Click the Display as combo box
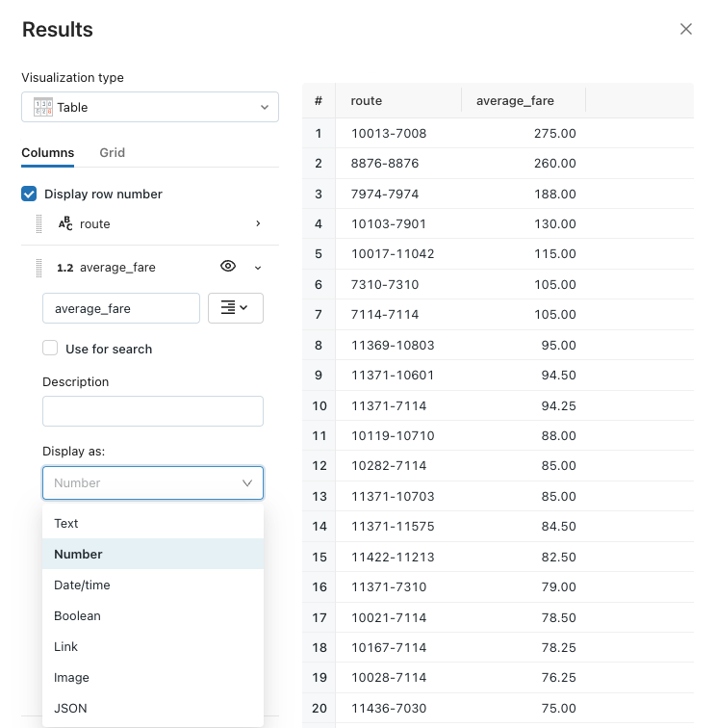Image resolution: width=716 pixels, height=728 pixels. [152, 482]
